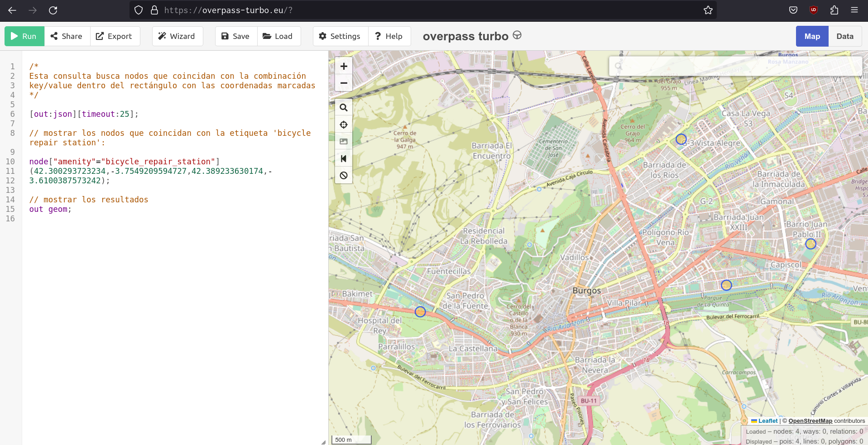Switch to the Map tab
Viewport: 868px width, 445px height.
click(812, 36)
